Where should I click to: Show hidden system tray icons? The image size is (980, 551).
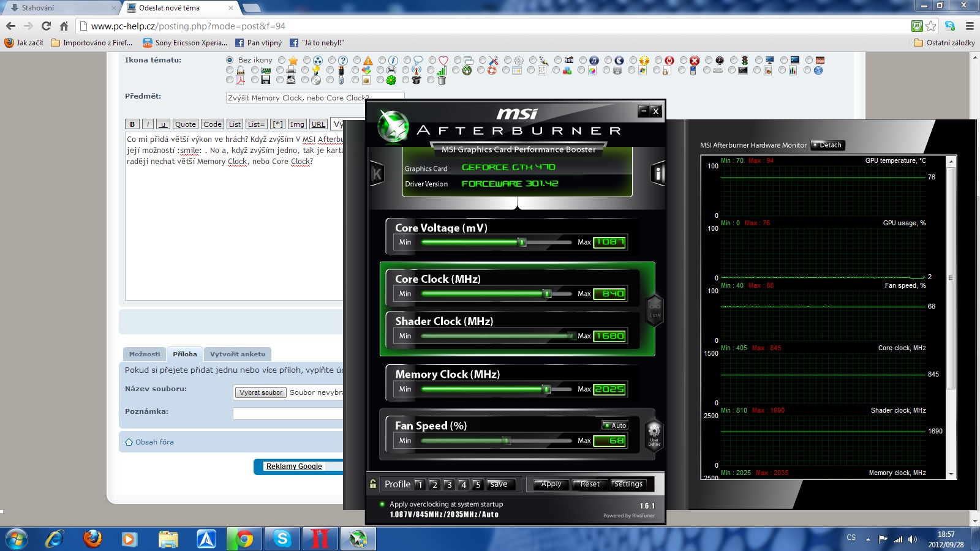[868, 539]
